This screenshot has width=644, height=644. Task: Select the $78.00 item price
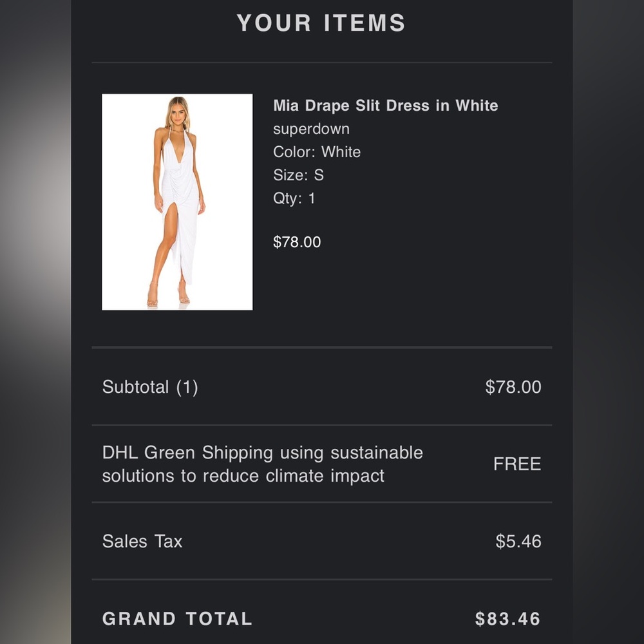[297, 242]
